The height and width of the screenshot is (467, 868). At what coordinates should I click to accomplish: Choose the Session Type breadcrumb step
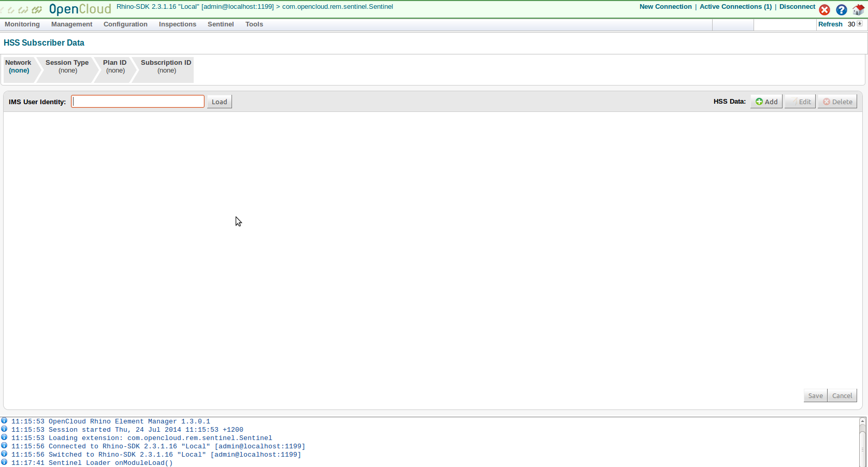(67, 67)
